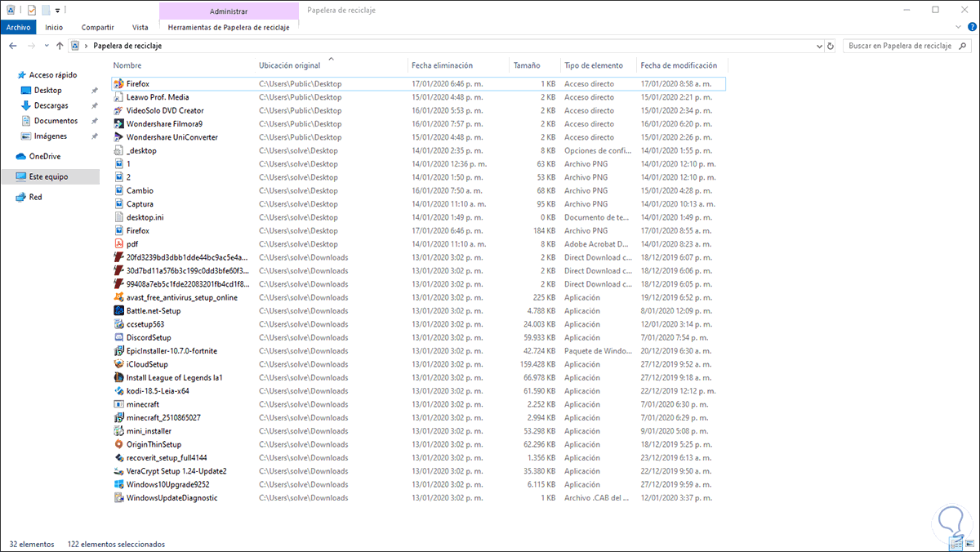Select Este equipo in navigation pane

tap(49, 176)
